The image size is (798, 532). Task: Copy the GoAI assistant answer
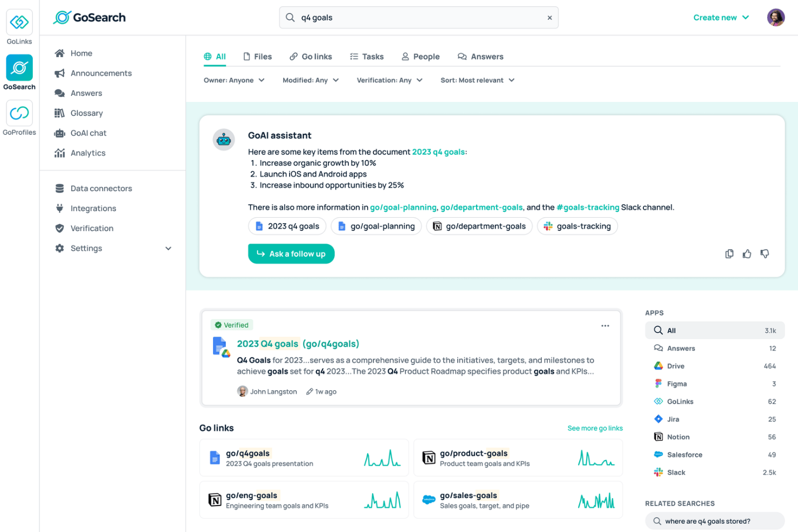tap(729, 254)
